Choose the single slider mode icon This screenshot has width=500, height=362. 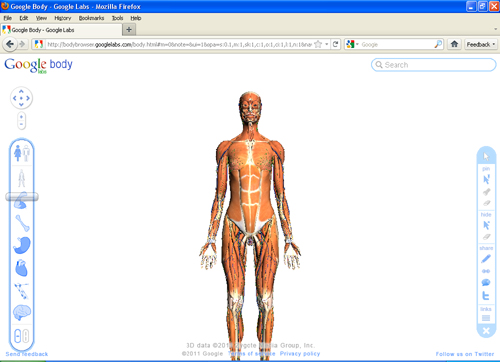pos(18,336)
